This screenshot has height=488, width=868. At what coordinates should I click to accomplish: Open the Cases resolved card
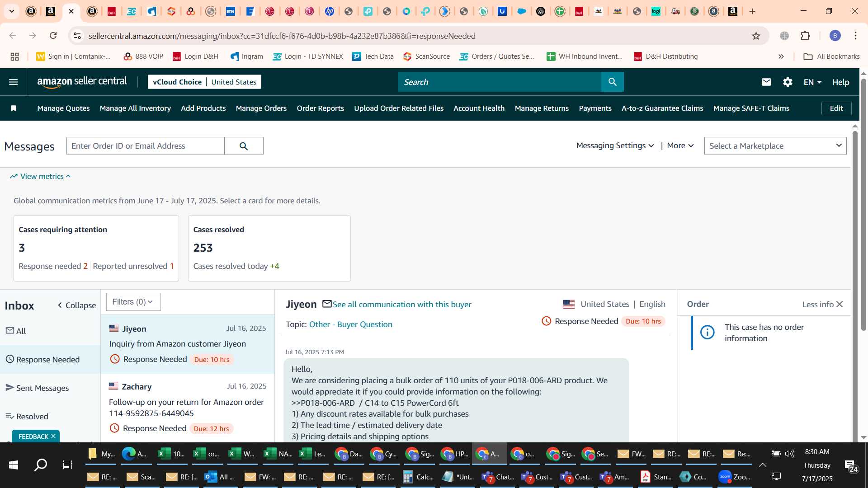tap(269, 248)
